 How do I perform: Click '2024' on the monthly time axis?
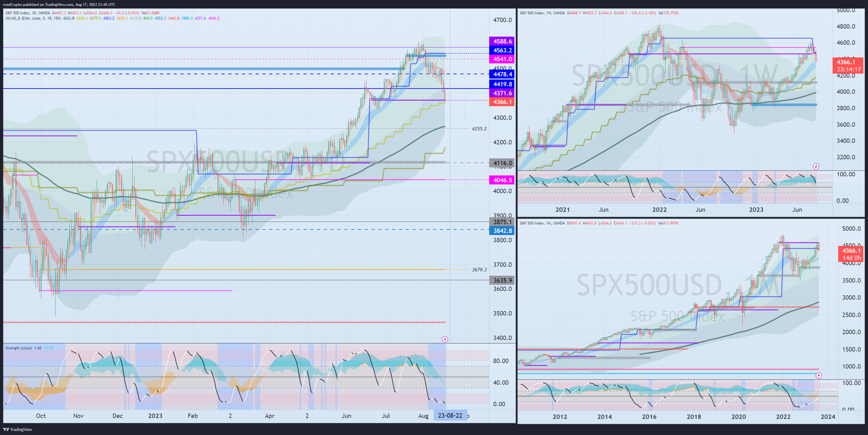[x=828, y=417]
